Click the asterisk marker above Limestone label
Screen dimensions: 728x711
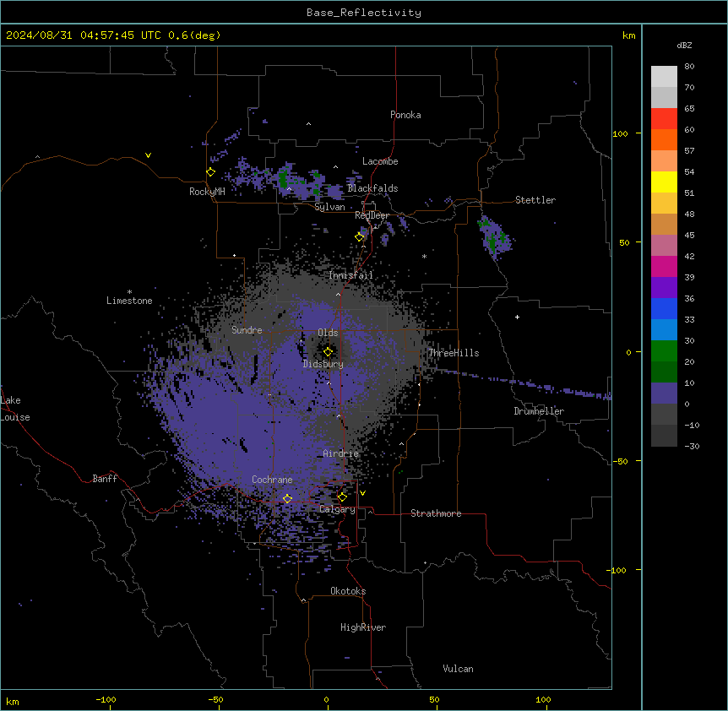pyautogui.click(x=129, y=292)
